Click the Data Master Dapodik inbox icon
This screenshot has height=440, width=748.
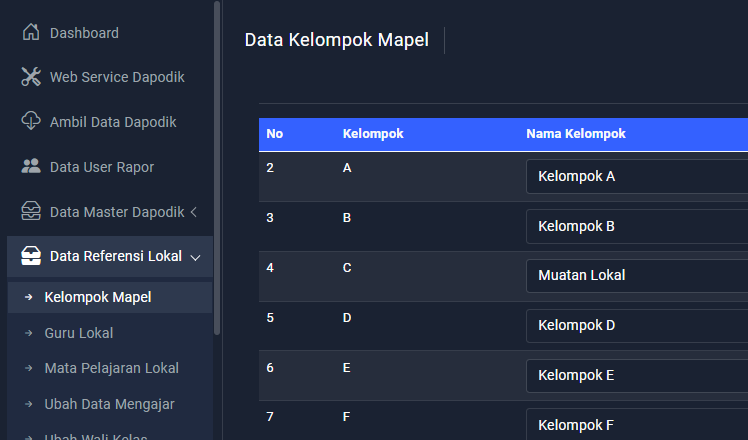pyautogui.click(x=31, y=212)
